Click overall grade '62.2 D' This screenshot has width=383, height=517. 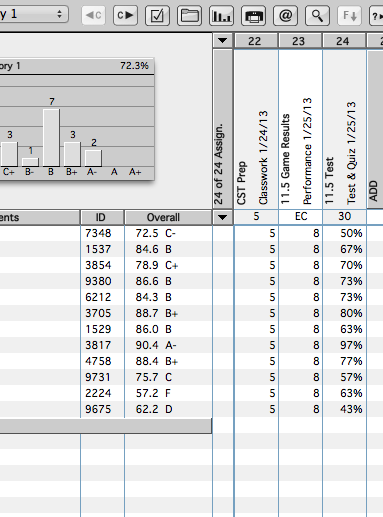(x=154, y=409)
